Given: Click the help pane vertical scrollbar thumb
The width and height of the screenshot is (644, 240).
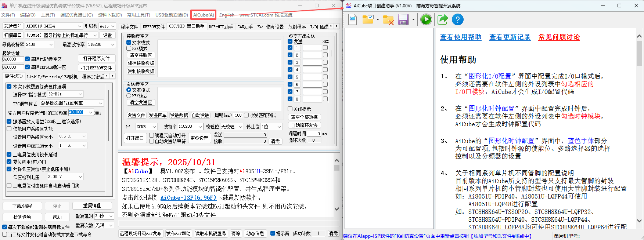Looking at the screenshot, I should point(639,53).
